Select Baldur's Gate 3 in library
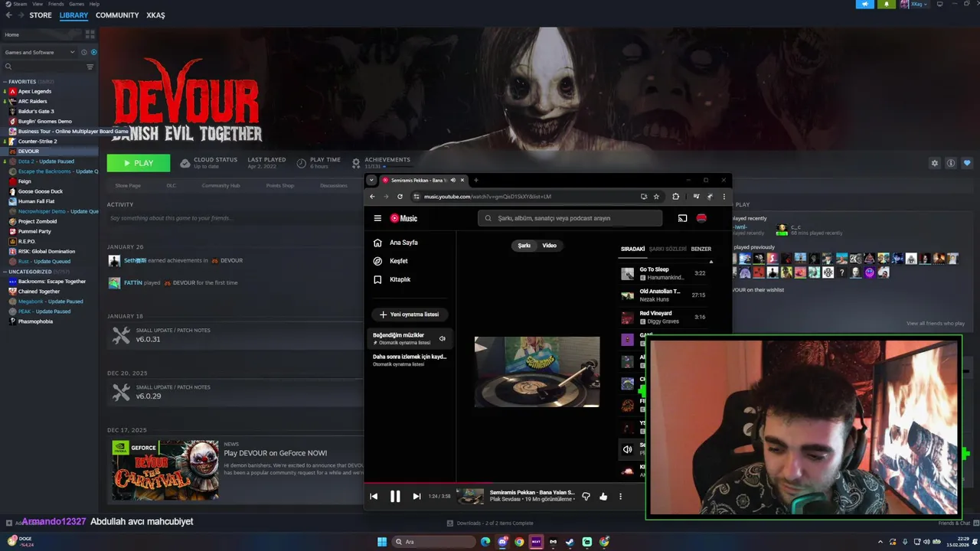Image resolution: width=980 pixels, height=551 pixels. (x=36, y=111)
